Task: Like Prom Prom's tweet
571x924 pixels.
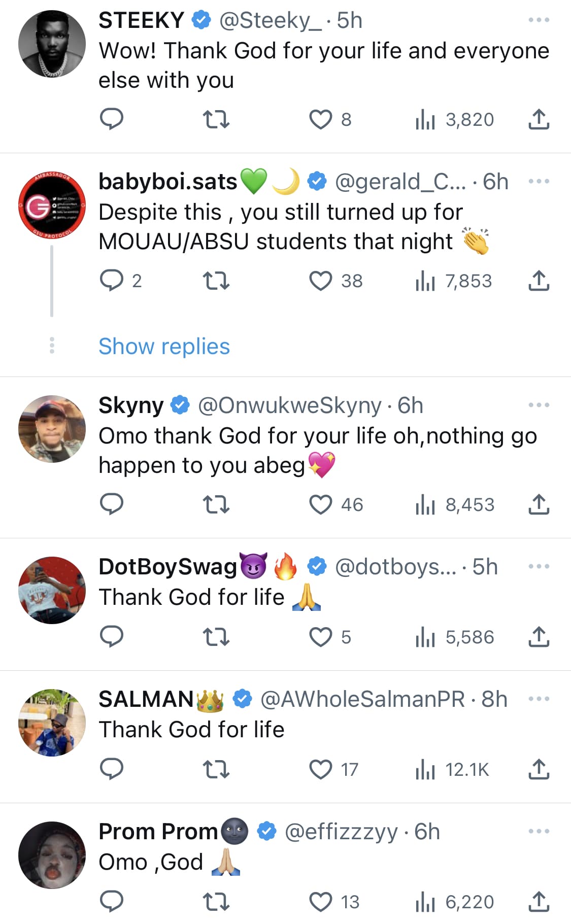Action: click(321, 902)
